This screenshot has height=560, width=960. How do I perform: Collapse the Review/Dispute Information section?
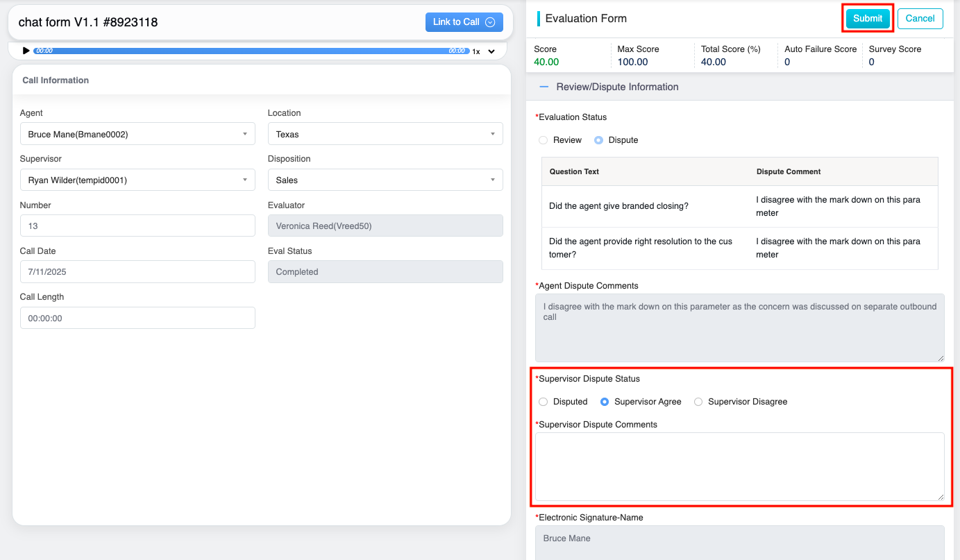coord(544,87)
